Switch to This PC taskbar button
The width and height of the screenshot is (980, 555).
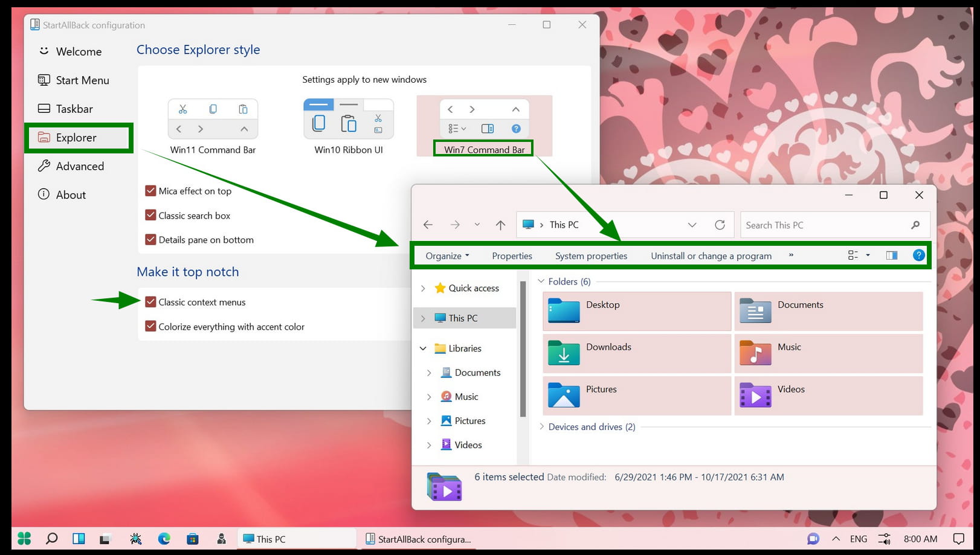[297, 539]
